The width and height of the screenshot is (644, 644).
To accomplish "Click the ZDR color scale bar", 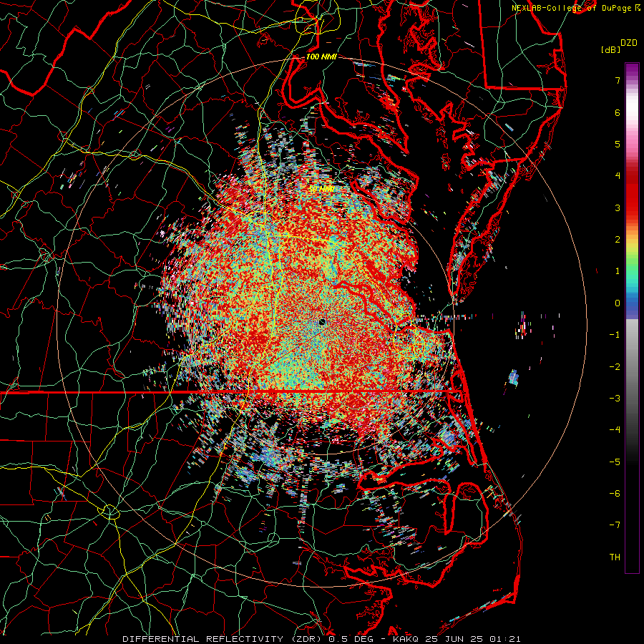I will [x=632, y=318].
